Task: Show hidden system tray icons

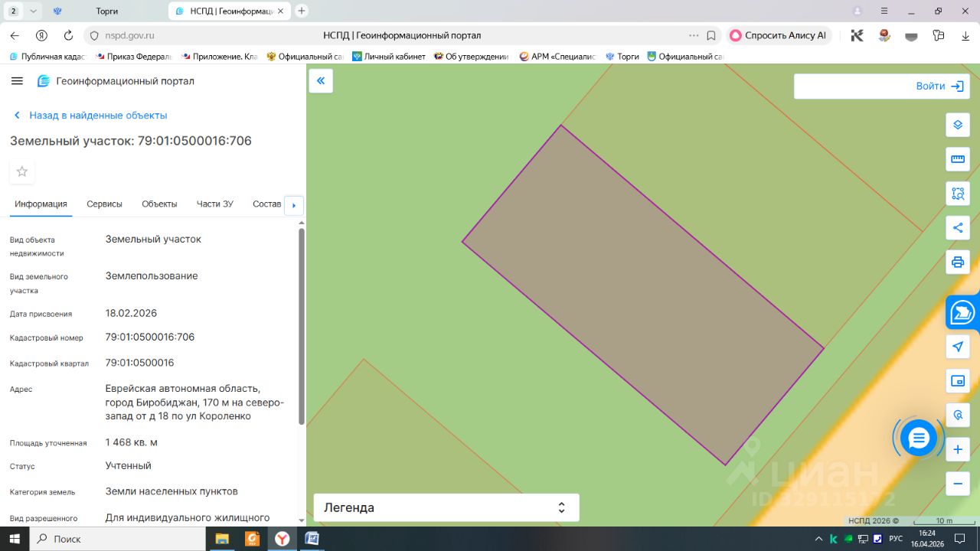Action: [x=819, y=539]
